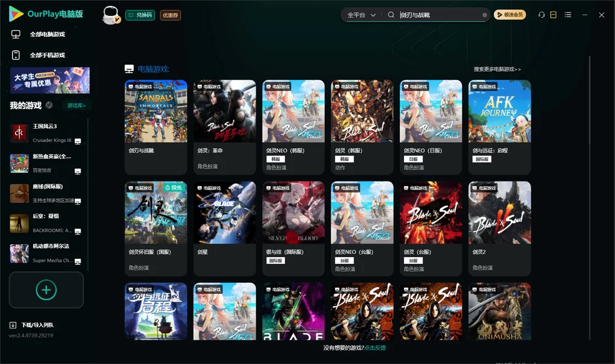Click the 点击反馈 link
Screen dimensions: 615x364
tap(375, 348)
